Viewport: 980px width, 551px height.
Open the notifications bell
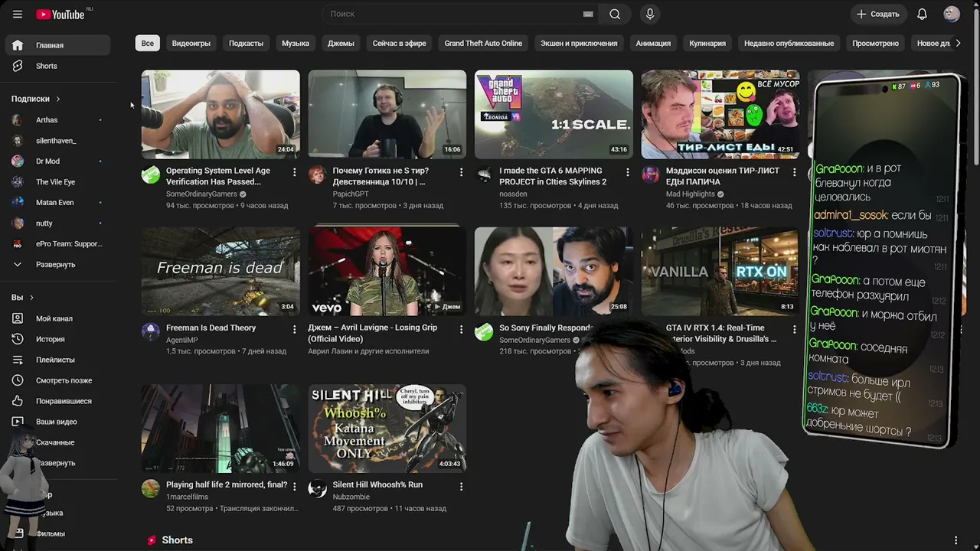(x=922, y=14)
